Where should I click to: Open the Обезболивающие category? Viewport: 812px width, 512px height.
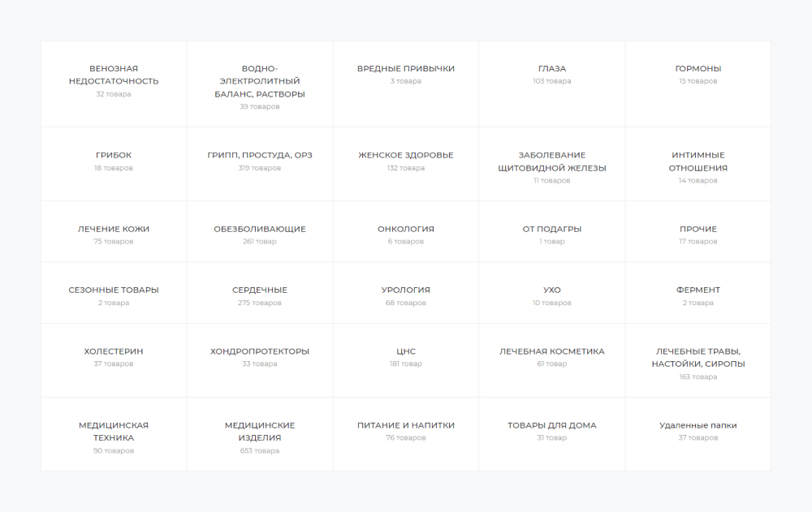[260, 229]
